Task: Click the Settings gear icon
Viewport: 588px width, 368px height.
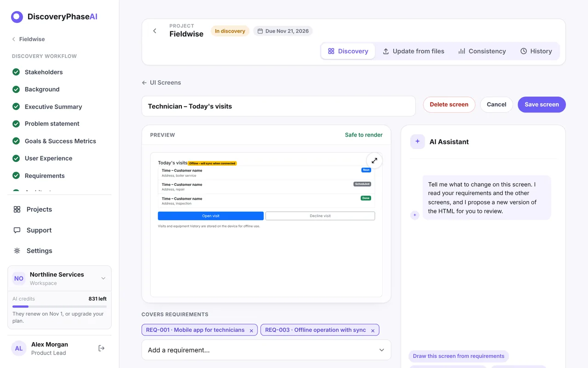Action: [x=17, y=251]
